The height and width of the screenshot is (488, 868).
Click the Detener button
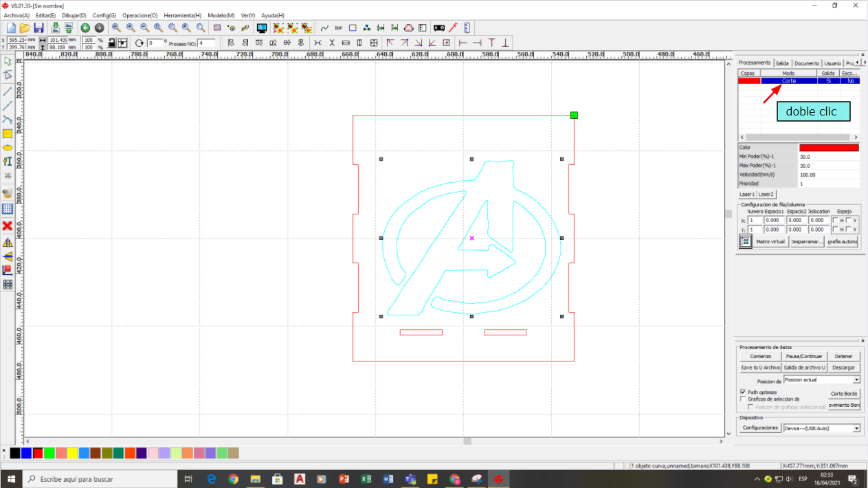[843, 357]
